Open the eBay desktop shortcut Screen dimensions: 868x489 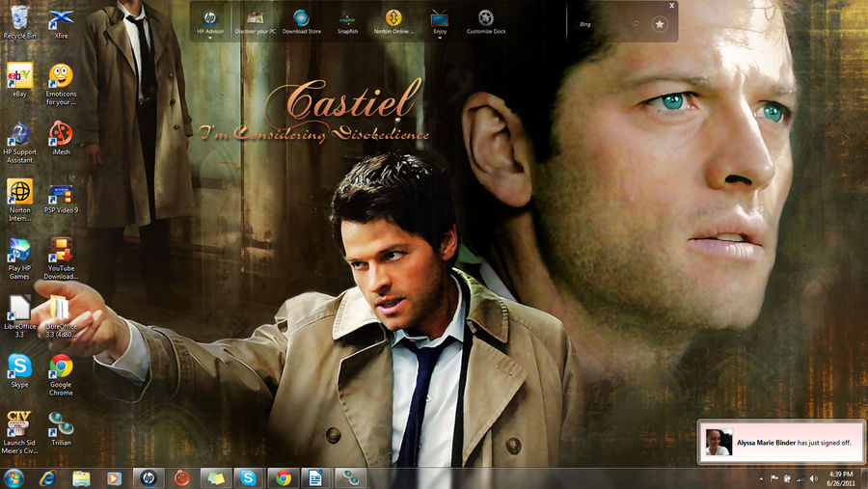[x=19, y=80]
